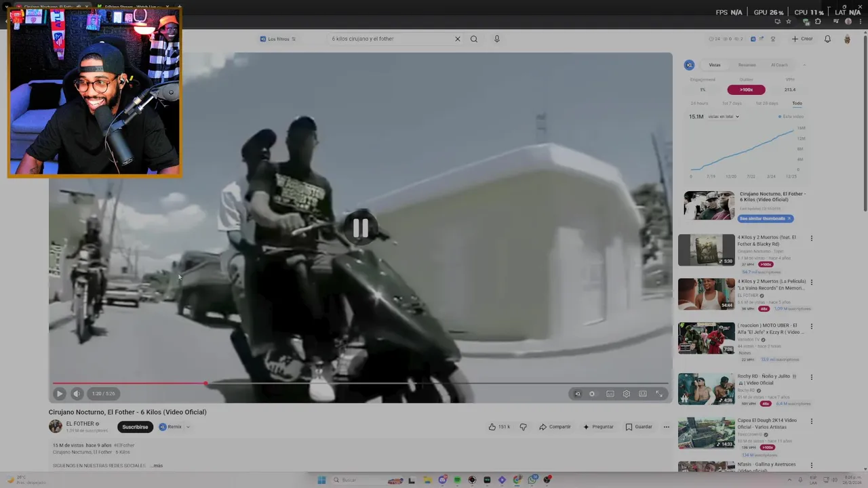Open options for '4 Kilos y 2 Muertos (feat.' video
The height and width of the screenshot is (488, 868).
pyautogui.click(x=811, y=239)
